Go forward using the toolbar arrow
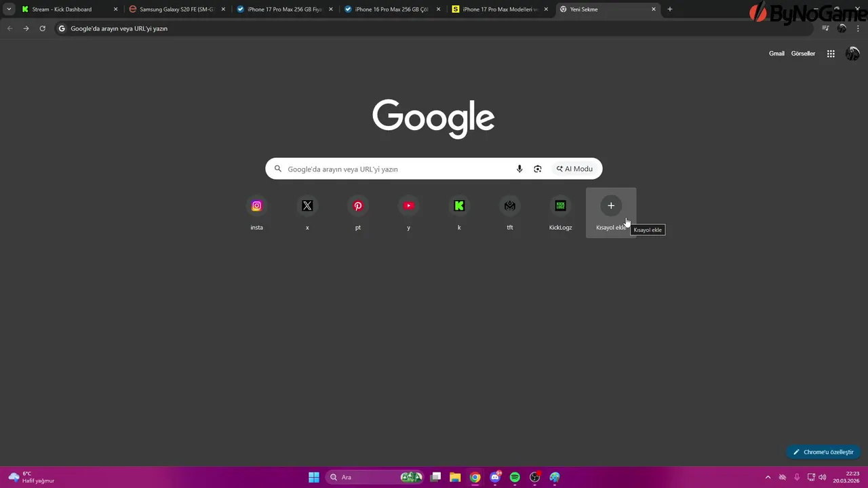This screenshot has height=488, width=868. click(26, 28)
